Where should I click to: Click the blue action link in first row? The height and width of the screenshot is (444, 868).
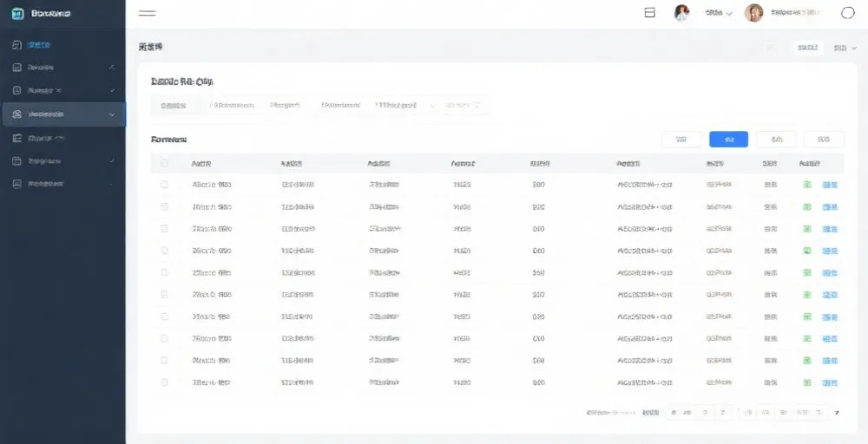point(830,185)
